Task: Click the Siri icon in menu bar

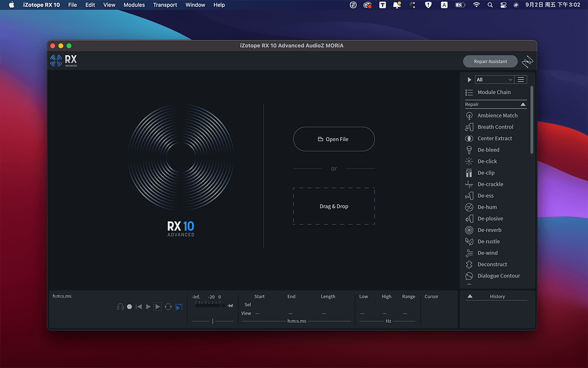Action: pos(515,5)
